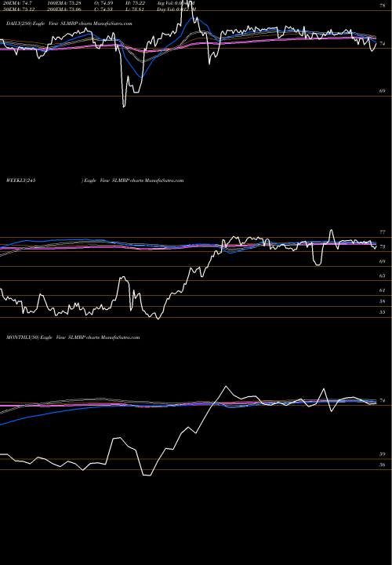Select the 'Day Vol' readout
This screenshot has width=392, height=565.
pos(176,9)
